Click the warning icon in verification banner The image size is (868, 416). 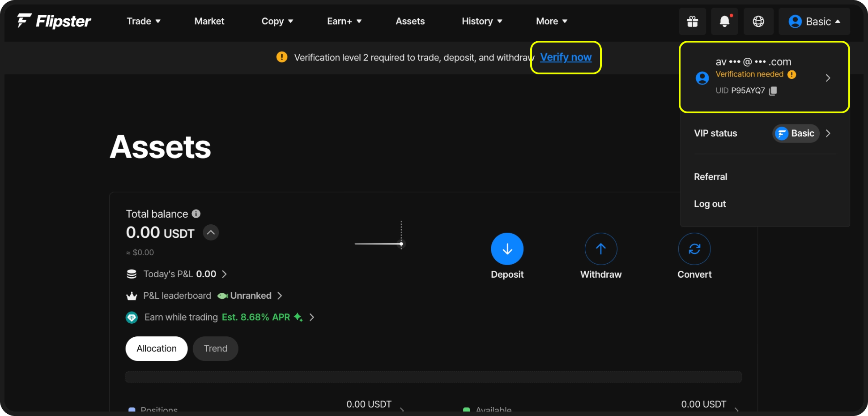[282, 57]
